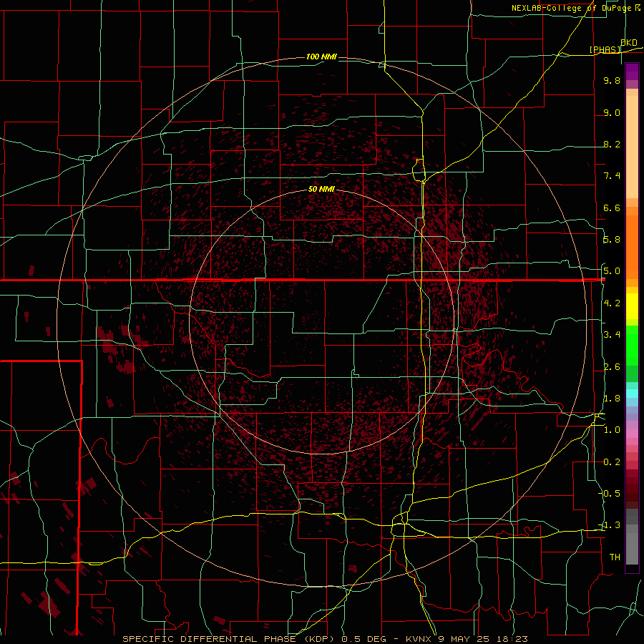Click the 1.8 value on the color scale
644x644 pixels.
(x=612, y=399)
